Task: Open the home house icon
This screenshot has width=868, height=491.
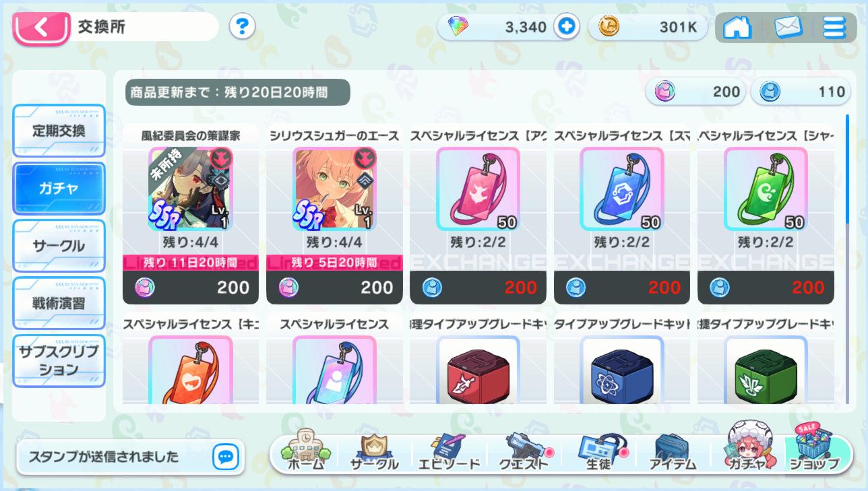Action: tap(737, 28)
